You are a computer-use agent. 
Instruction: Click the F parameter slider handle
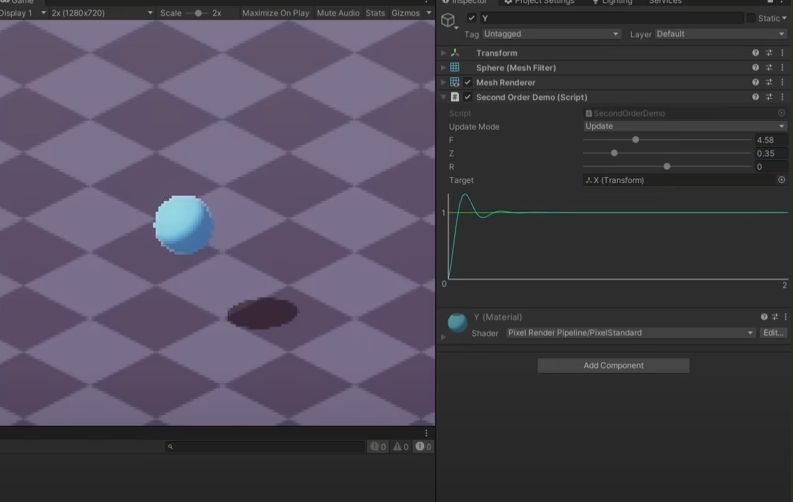636,140
